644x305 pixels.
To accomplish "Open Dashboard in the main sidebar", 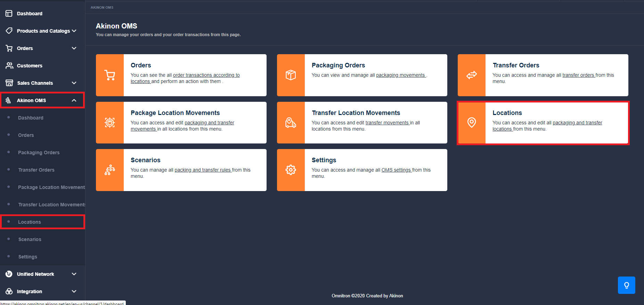I will click(x=30, y=14).
